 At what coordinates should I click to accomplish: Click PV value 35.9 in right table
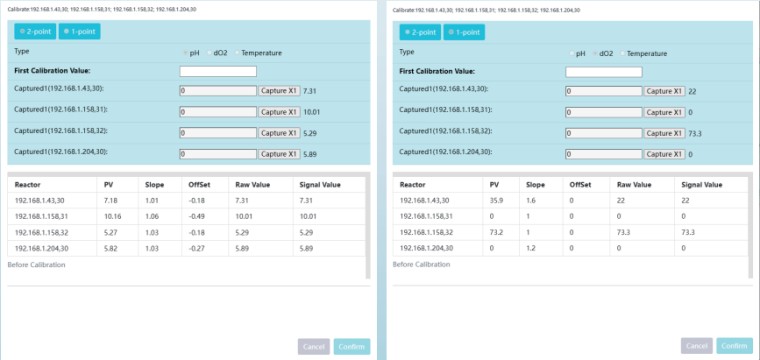495,201
